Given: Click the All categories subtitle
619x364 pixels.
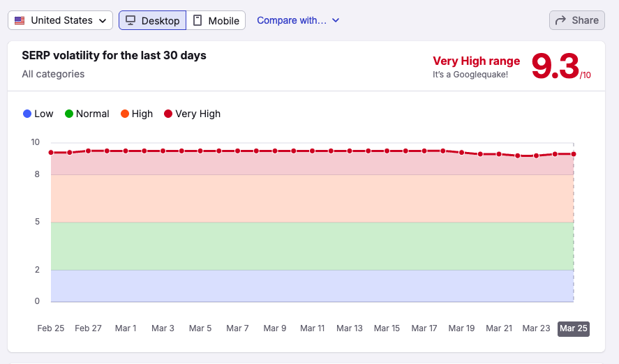Looking at the screenshot, I should tap(53, 74).
